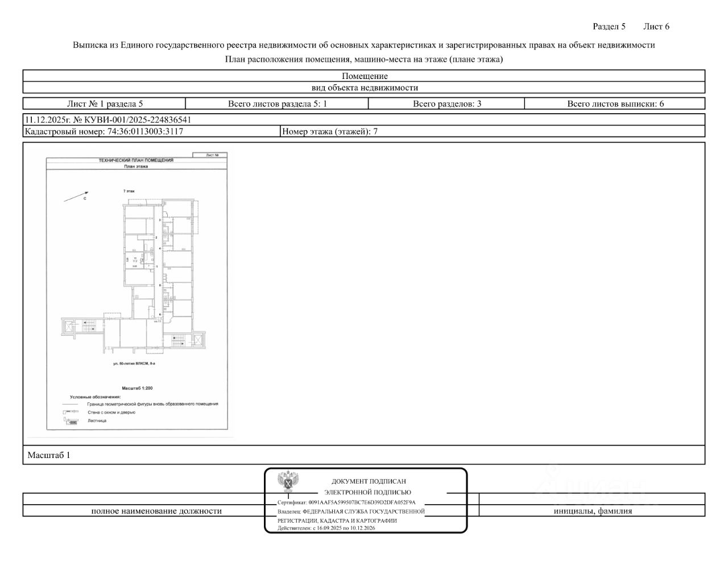Click the cadastral number "74:36:0113003:3117" cell
This screenshot has height=562, width=728.
(x=152, y=131)
